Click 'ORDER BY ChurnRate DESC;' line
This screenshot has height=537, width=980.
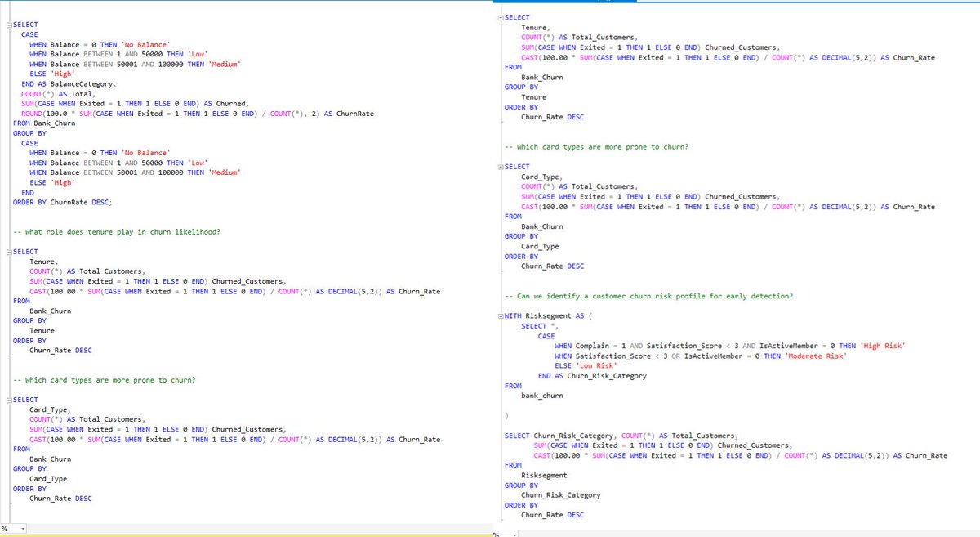pos(62,202)
